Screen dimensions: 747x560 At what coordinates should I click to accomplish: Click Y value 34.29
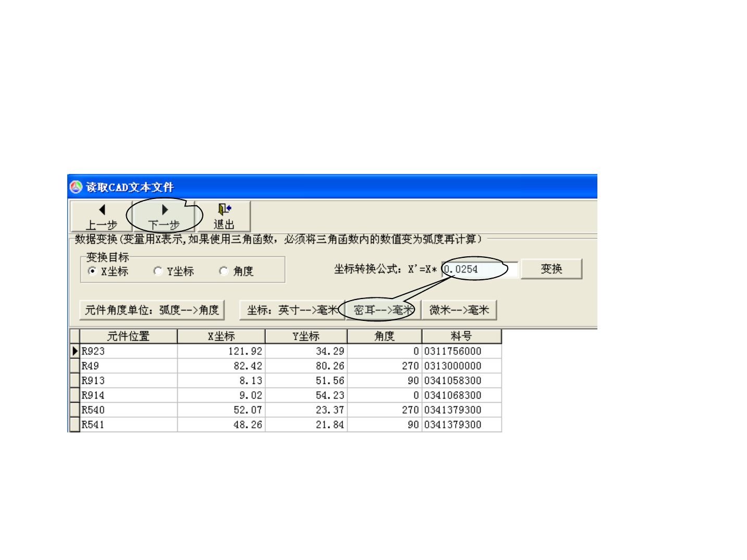point(306,351)
